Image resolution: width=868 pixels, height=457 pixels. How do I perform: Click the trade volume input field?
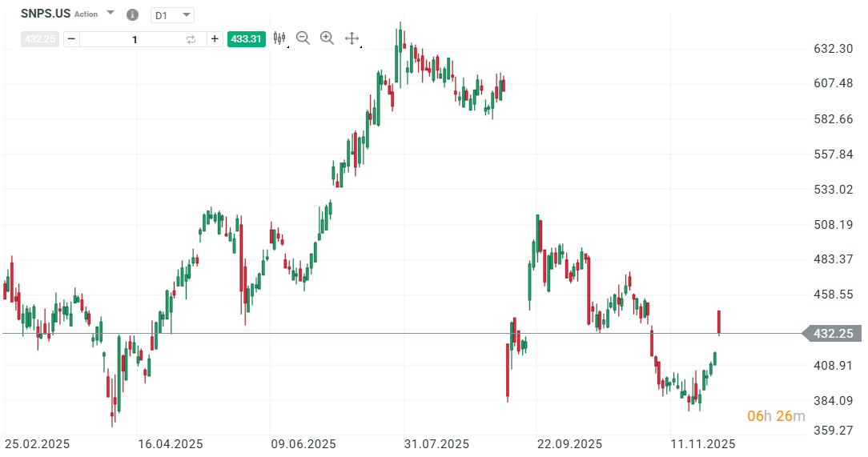pos(135,39)
